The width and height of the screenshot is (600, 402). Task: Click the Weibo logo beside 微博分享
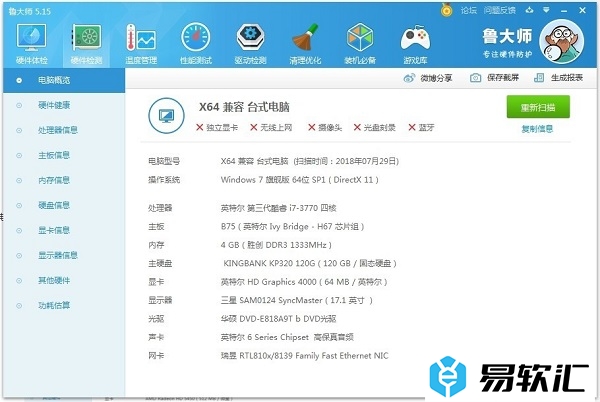[409, 78]
